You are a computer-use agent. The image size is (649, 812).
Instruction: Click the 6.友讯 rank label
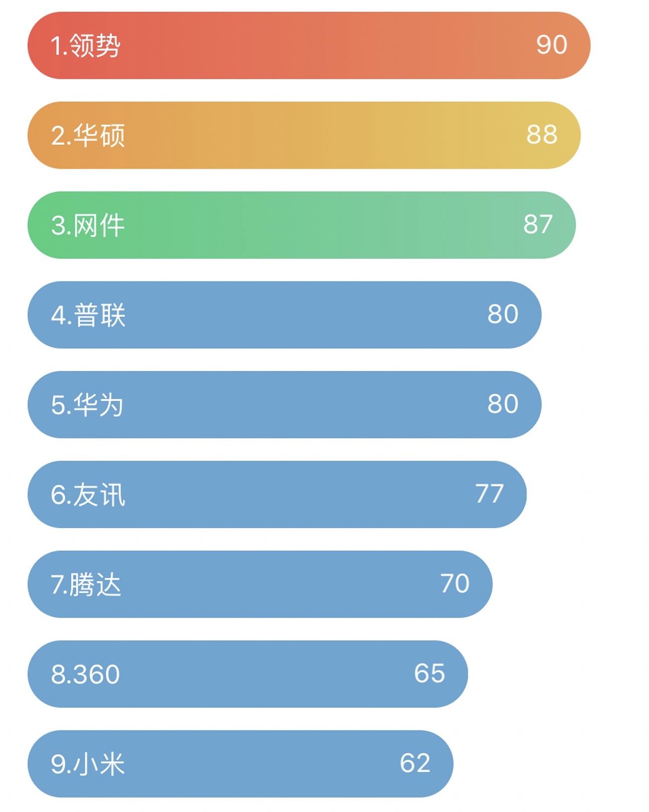click(x=88, y=495)
